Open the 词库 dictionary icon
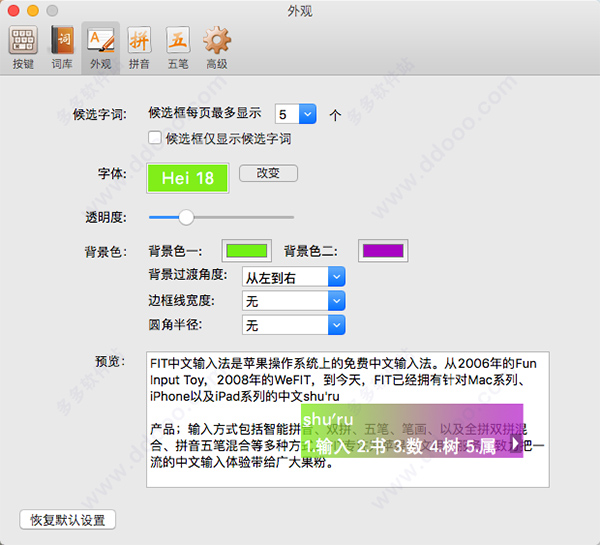Screen dimensions: 600x545 [x=62, y=47]
